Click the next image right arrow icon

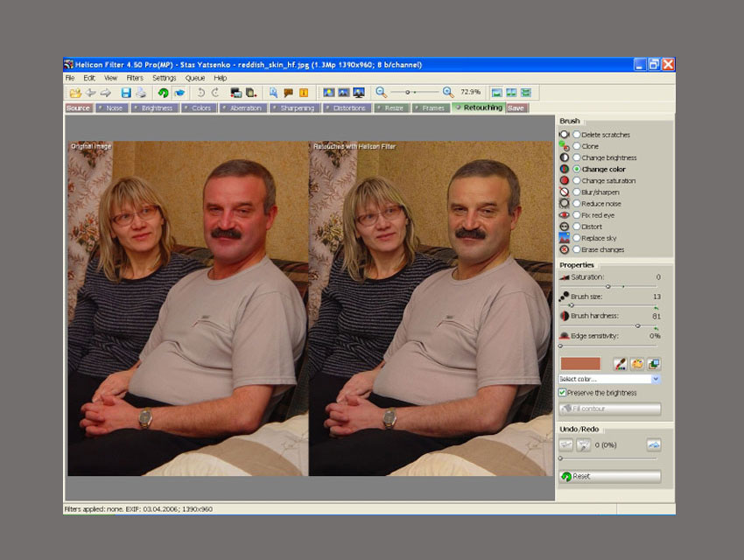tap(105, 93)
